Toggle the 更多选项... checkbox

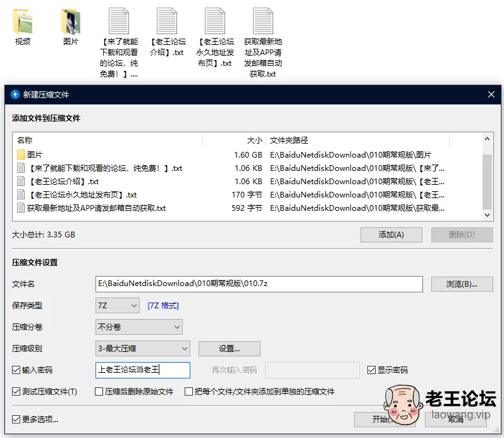pyautogui.click(x=16, y=420)
